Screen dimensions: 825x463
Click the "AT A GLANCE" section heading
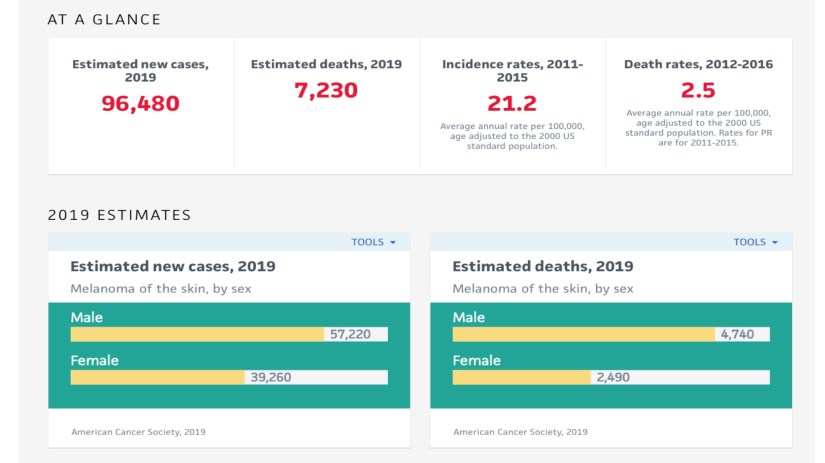(x=104, y=19)
